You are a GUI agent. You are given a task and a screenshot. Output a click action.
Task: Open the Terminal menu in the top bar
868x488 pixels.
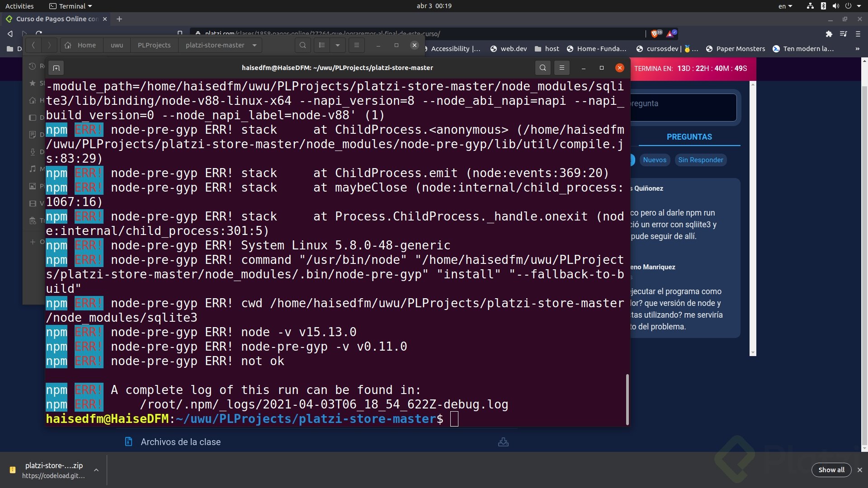(x=71, y=6)
